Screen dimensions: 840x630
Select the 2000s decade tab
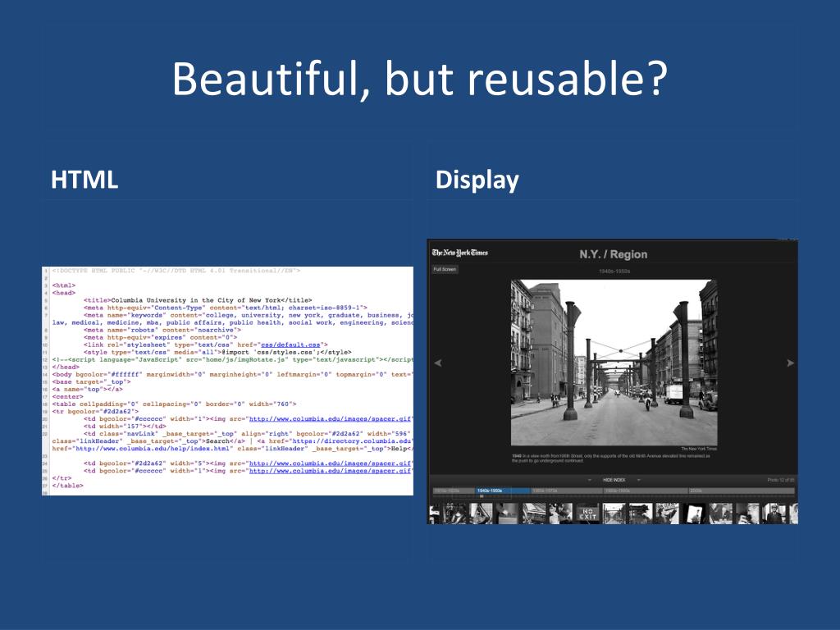[x=742, y=491]
